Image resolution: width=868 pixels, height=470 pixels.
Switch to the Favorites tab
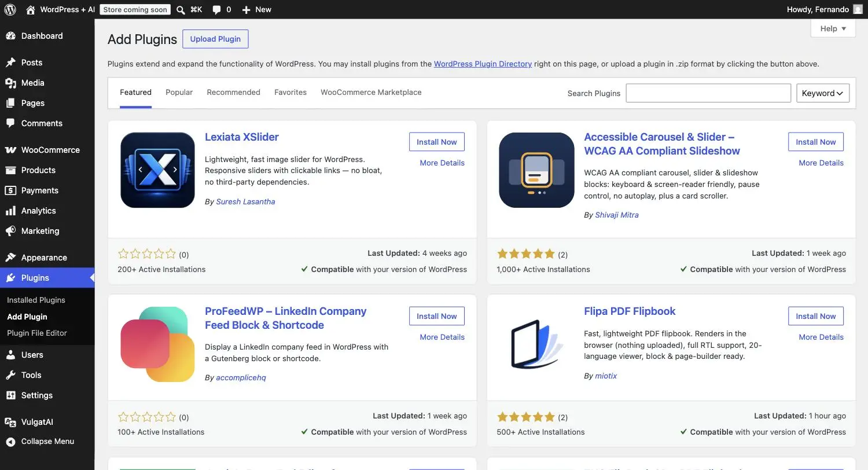[290, 93]
